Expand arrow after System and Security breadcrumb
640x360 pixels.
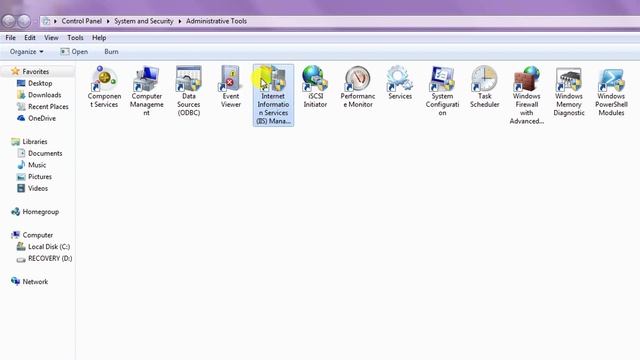click(180, 21)
